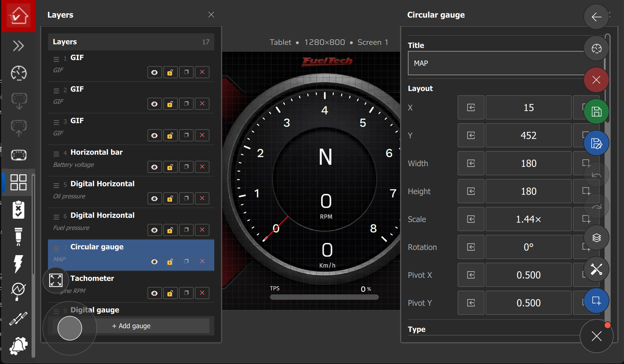Image resolution: width=624 pixels, height=364 pixels.
Task: Toggle visibility of layer 1 GIF
Action: [x=154, y=72]
